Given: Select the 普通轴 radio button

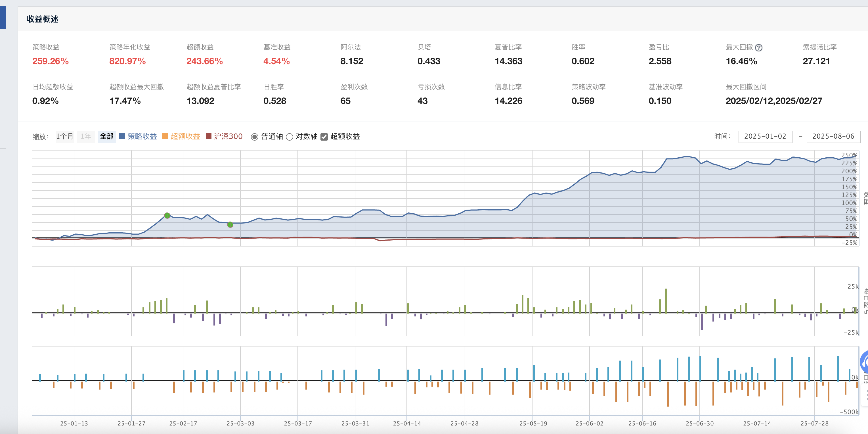Looking at the screenshot, I should 255,137.
